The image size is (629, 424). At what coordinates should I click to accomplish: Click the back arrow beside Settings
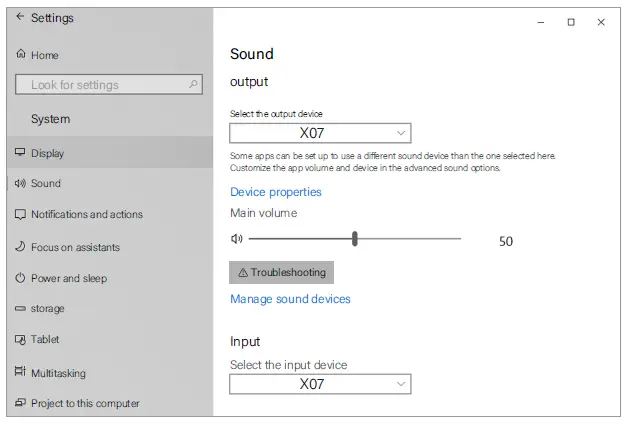click(x=20, y=18)
